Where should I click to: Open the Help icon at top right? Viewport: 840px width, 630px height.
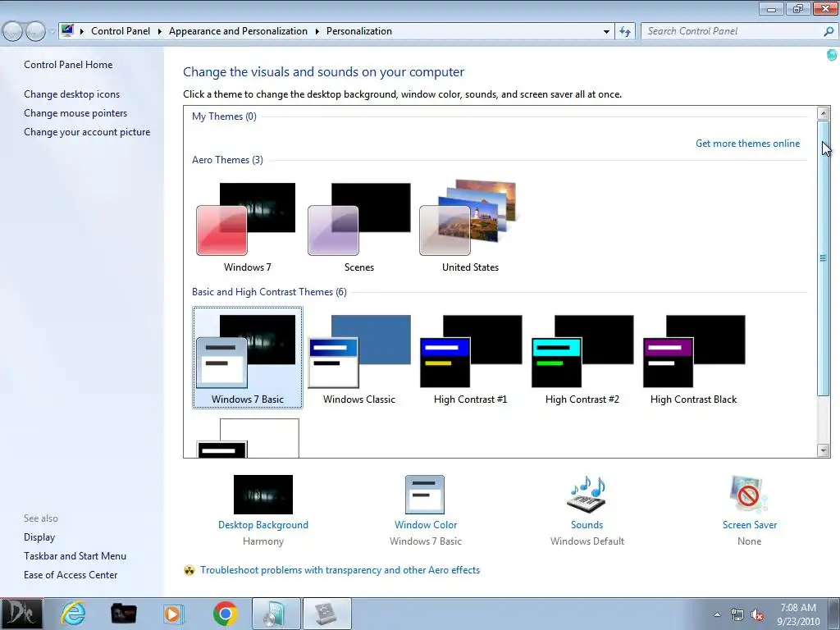coord(832,55)
